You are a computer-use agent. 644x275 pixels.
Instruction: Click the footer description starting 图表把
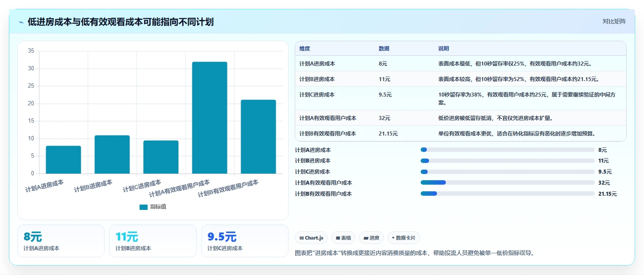click(x=414, y=253)
